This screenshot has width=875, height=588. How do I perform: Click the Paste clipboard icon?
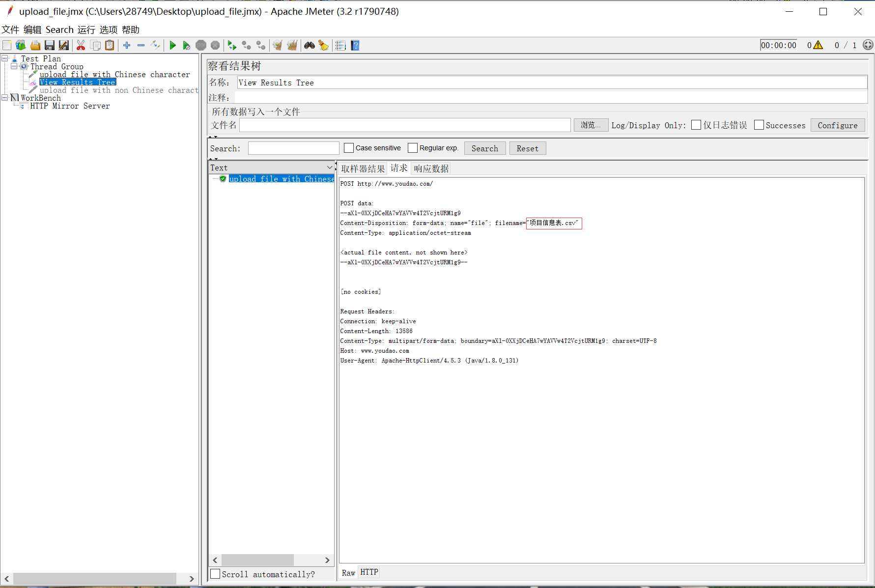[110, 46]
